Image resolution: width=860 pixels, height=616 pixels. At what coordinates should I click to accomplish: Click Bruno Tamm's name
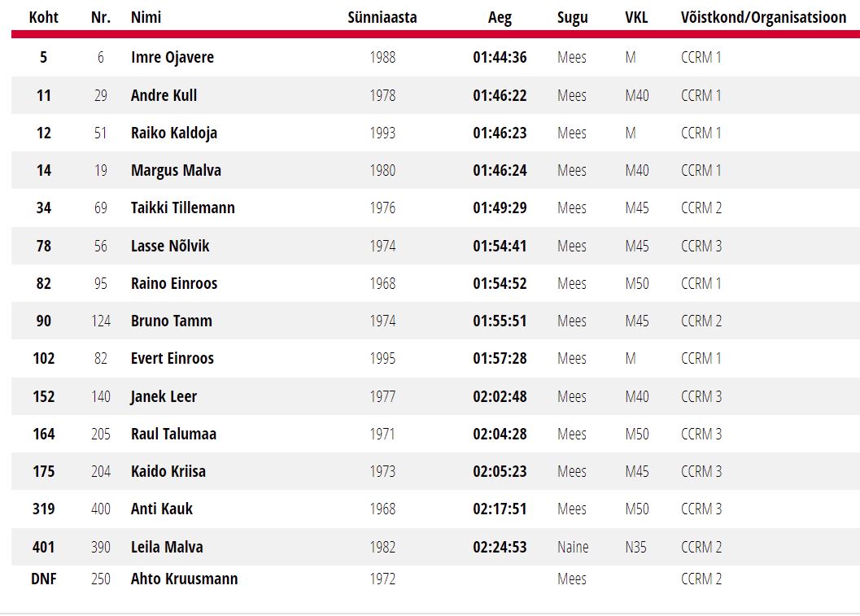pyautogui.click(x=171, y=321)
